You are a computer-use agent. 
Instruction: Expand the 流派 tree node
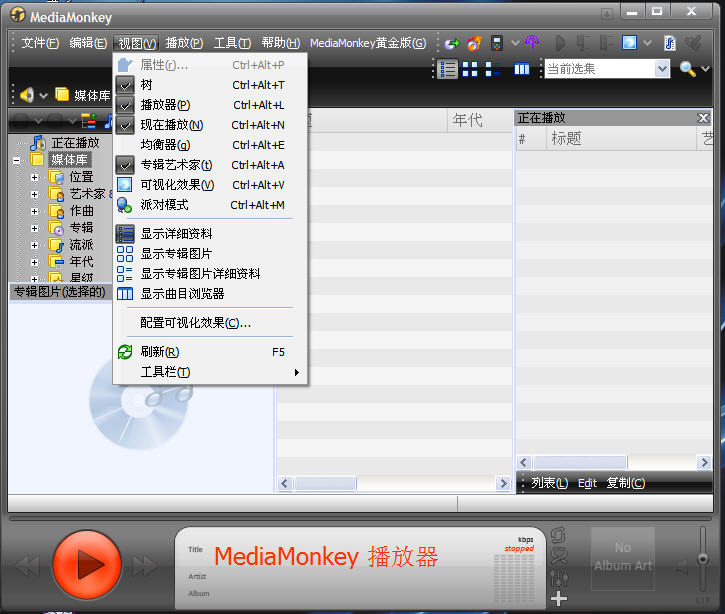click(x=34, y=245)
